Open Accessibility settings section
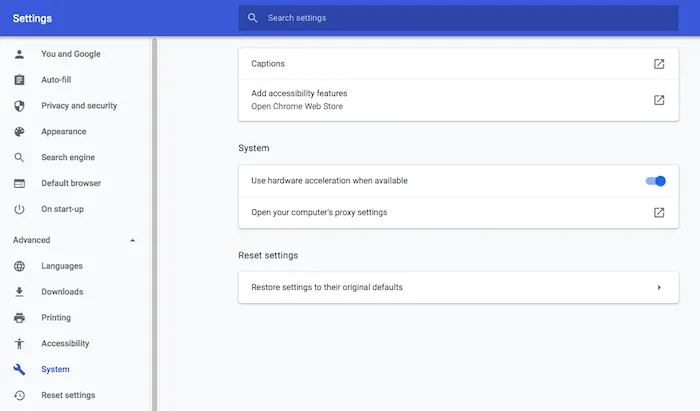 coord(66,344)
